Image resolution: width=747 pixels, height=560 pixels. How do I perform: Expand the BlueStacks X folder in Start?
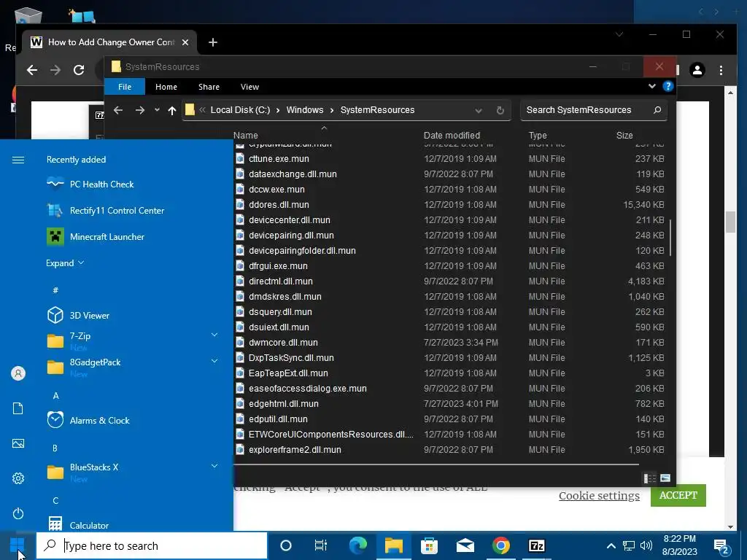214,466
